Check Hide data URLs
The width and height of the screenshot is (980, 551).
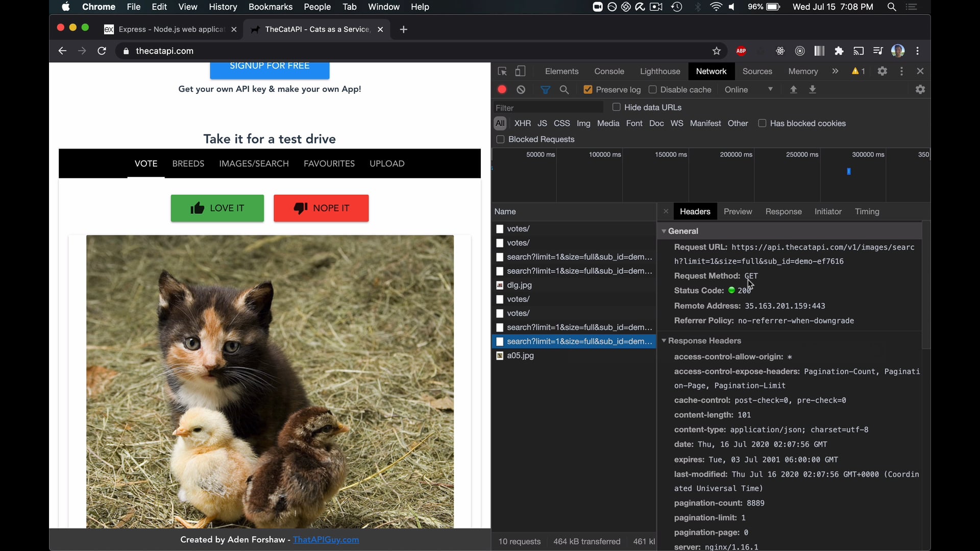point(616,107)
